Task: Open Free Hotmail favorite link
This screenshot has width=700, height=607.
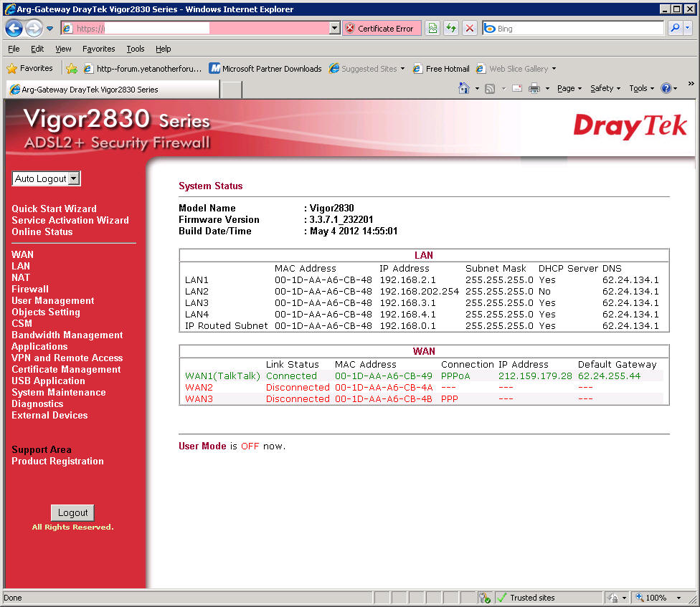Action: [441, 68]
